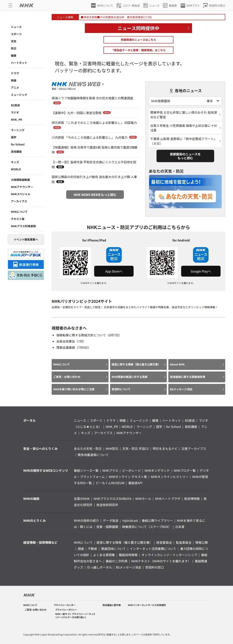Open NHKインターネットサービス利用規約 footer link

pyautogui.click(x=147, y=605)
